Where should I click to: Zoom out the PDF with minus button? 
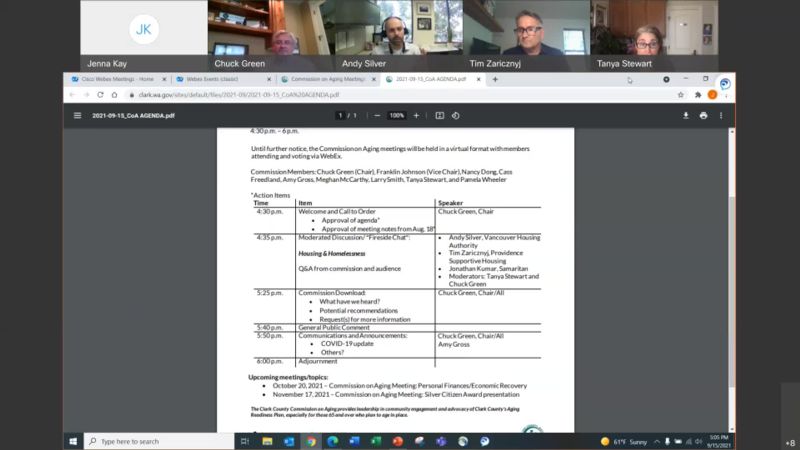click(376, 115)
